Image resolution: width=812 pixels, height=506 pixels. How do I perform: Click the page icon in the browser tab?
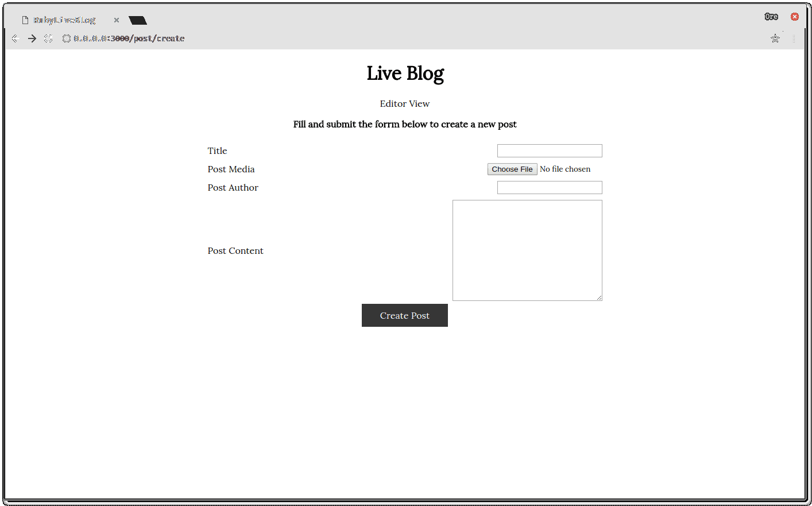[x=24, y=20]
